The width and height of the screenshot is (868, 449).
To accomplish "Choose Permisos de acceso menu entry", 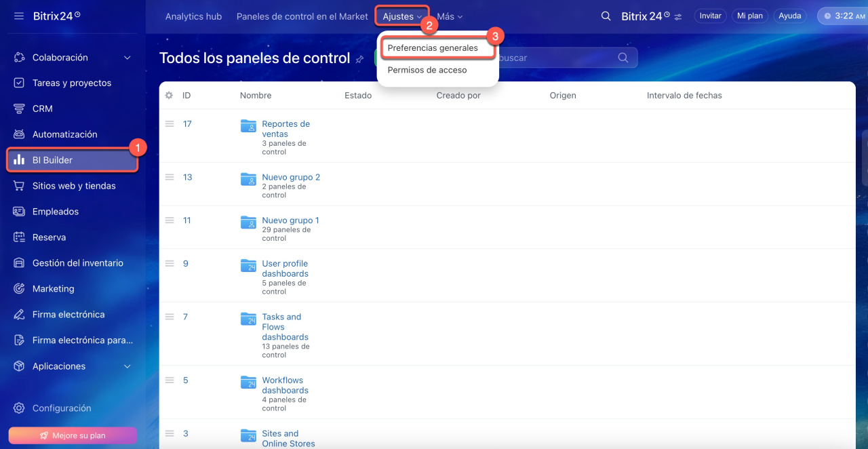I will click(x=427, y=70).
